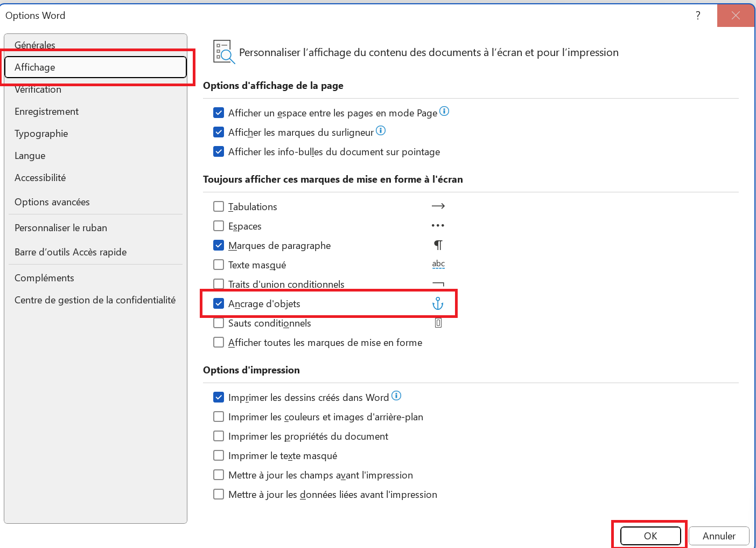Click the info icon beside 'dessins créés dans Word'
This screenshot has height=548, width=756.
[x=396, y=396]
